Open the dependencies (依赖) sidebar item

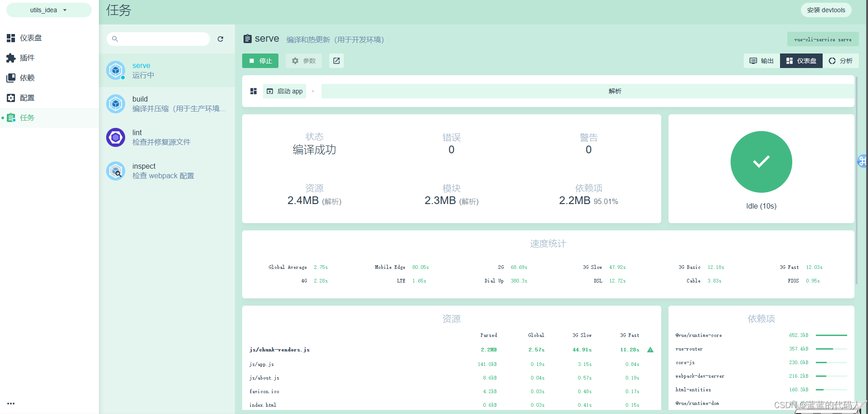tap(49, 78)
